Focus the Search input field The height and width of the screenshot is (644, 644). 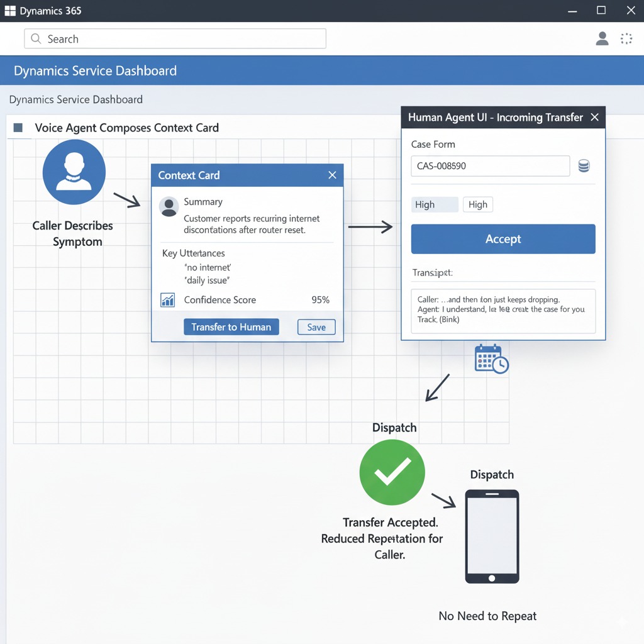click(x=175, y=38)
